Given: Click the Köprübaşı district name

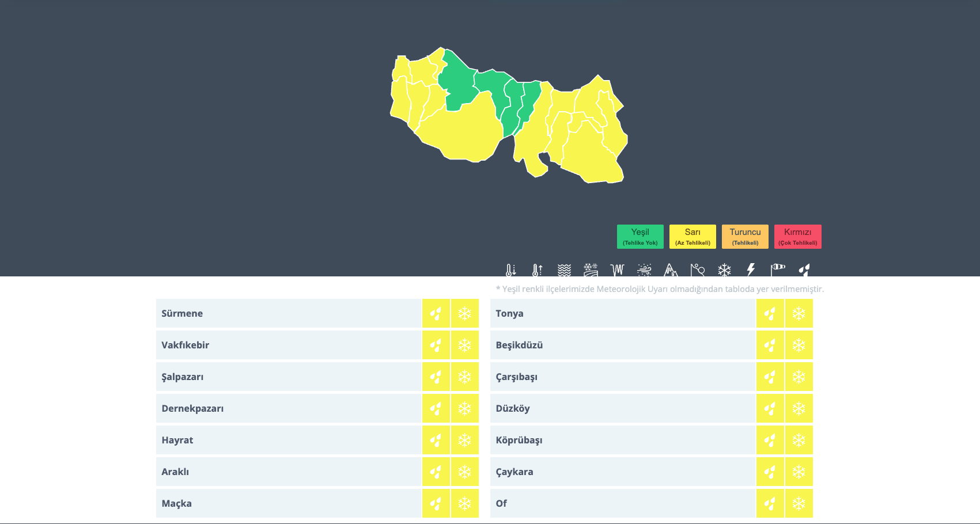Looking at the screenshot, I should pyautogui.click(x=519, y=440).
